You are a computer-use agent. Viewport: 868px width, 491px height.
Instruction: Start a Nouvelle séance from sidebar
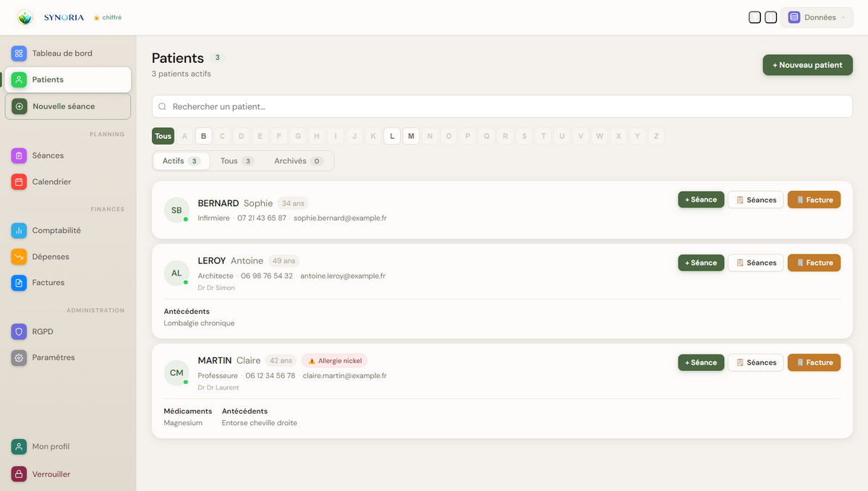coord(68,106)
